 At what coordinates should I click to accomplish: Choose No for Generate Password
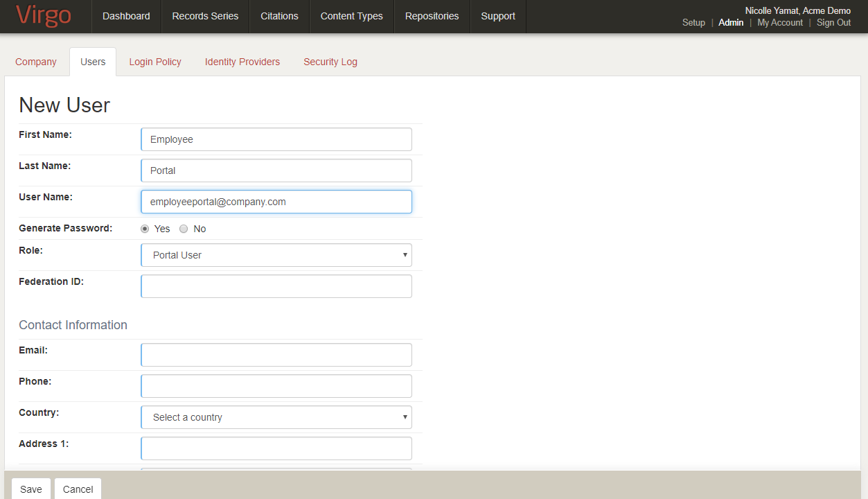(x=184, y=228)
